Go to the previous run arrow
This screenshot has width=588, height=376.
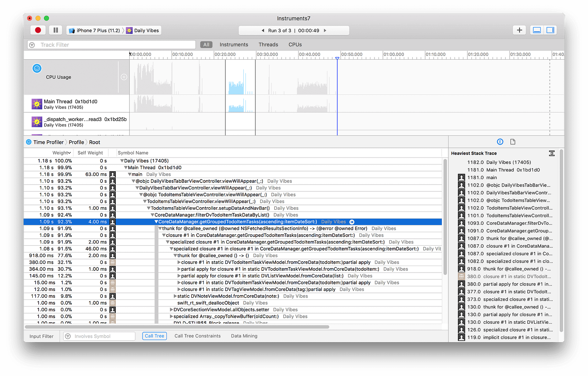pos(263,31)
